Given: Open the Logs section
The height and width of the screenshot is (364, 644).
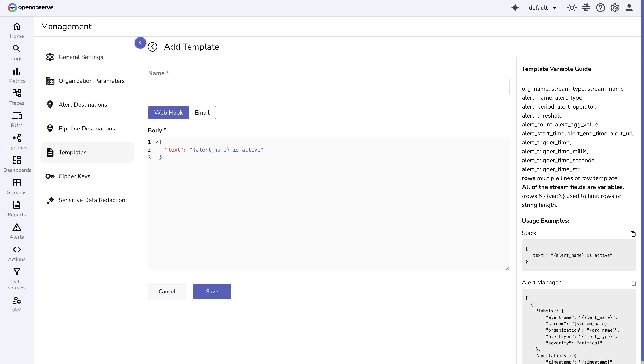Looking at the screenshot, I should click(17, 53).
